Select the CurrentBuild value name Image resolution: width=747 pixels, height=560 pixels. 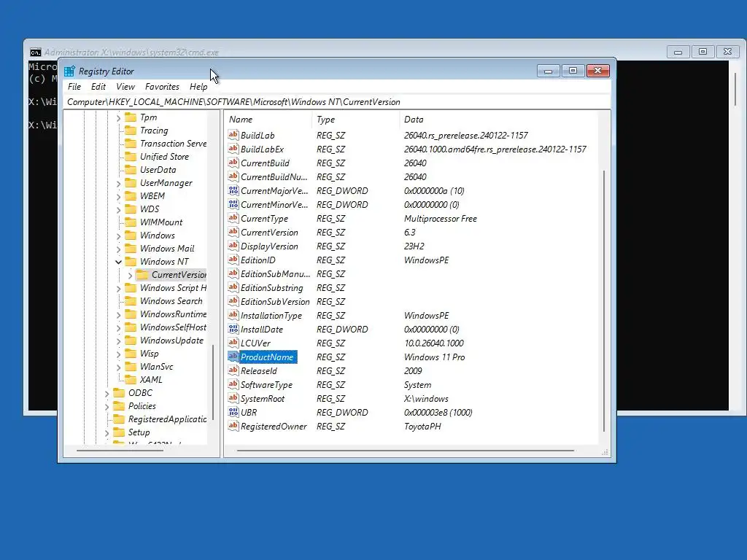tap(265, 163)
